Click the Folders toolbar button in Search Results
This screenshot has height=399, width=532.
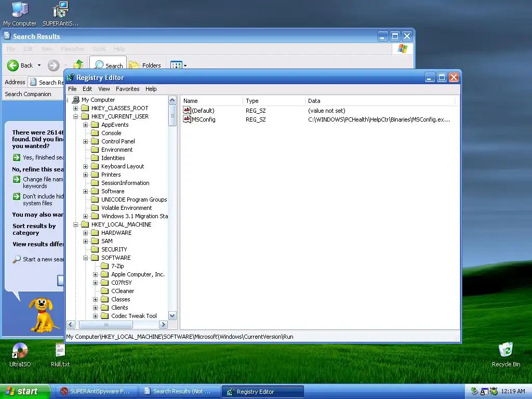point(145,65)
